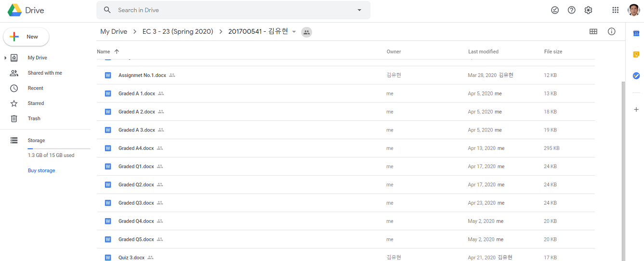Click the 1.3 GB of 15 GB used text
Viewport: 644px width, 261px height.
click(51, 156)
